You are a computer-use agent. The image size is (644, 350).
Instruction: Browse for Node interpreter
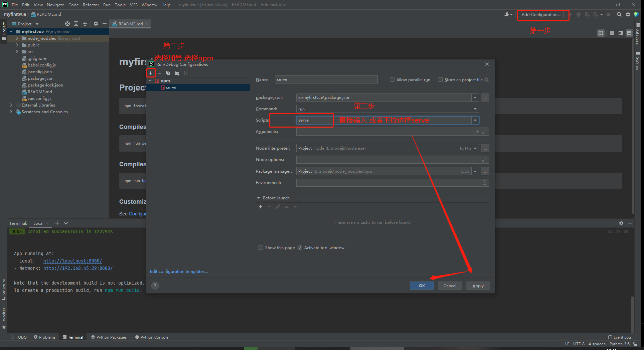pyautogui.click(x=485, y=148)
